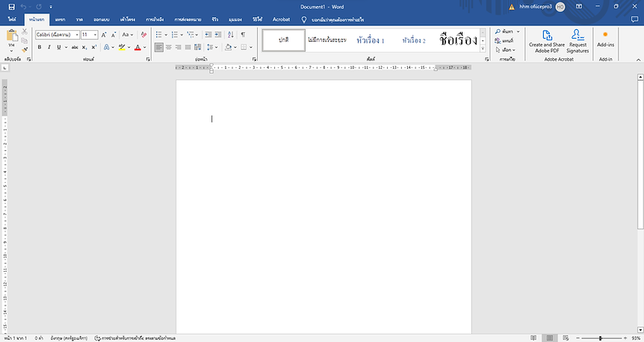Open ribbon display options icon
644x342 pixels.
pyautogui.click(x=579, y=7)
